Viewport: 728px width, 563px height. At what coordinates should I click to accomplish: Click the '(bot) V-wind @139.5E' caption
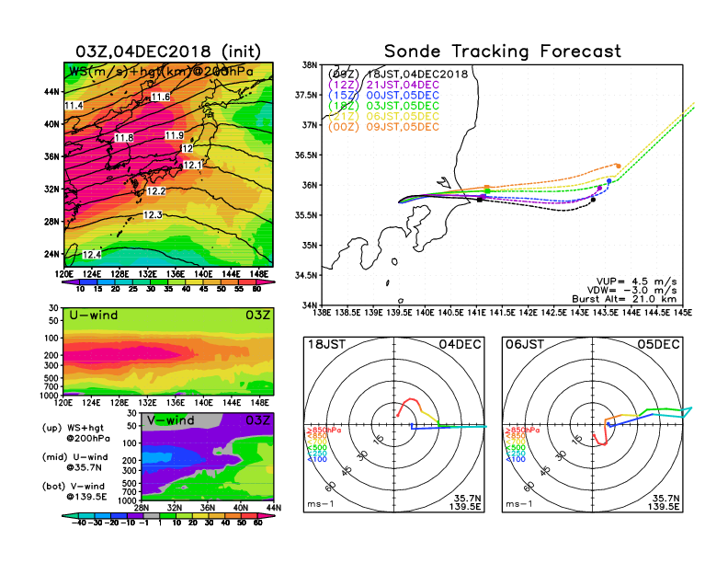[74, 491]
